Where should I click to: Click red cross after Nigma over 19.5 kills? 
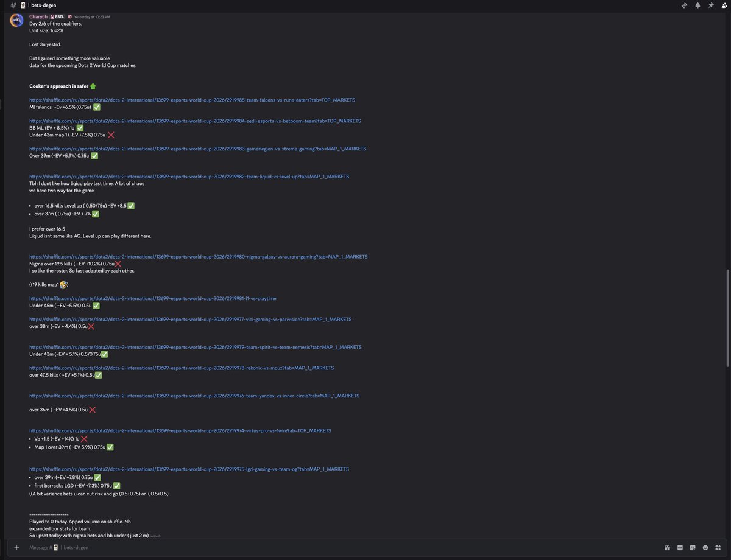coord(118,264)
